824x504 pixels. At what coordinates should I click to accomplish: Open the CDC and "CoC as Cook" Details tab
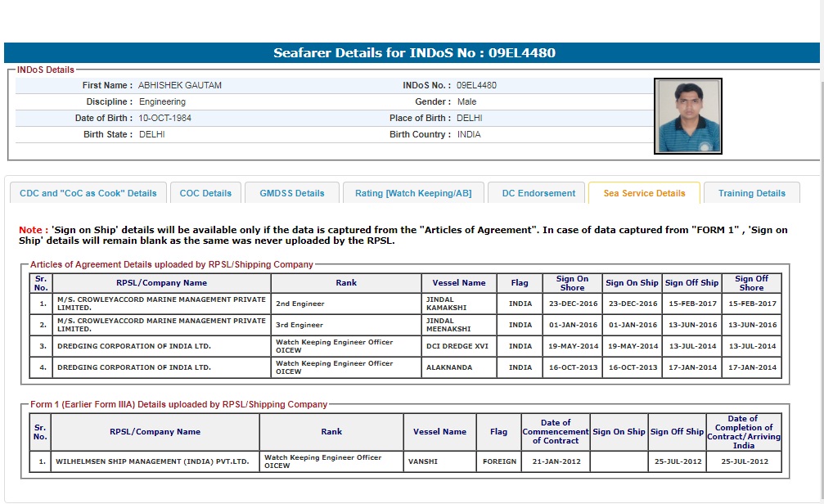[x=88, y=193]
